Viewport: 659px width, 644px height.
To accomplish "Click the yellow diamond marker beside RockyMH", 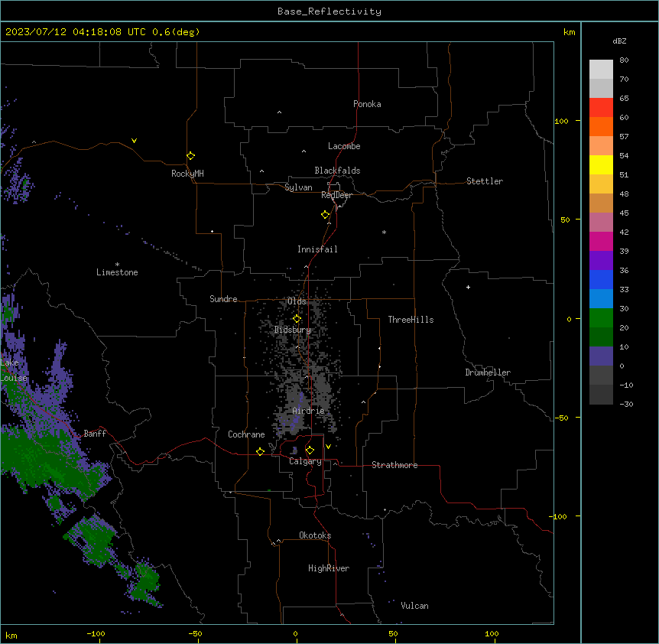I will tap(191, 156).
